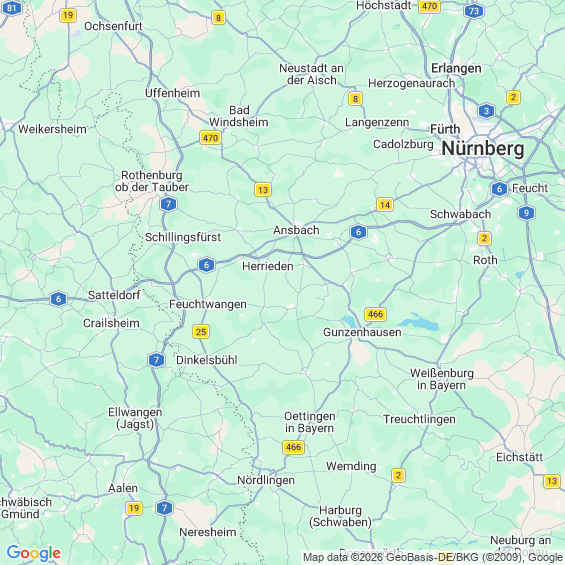565x565 pixels.
Task: Select the Nürnberg city label
Action: [x=483, y=148]
